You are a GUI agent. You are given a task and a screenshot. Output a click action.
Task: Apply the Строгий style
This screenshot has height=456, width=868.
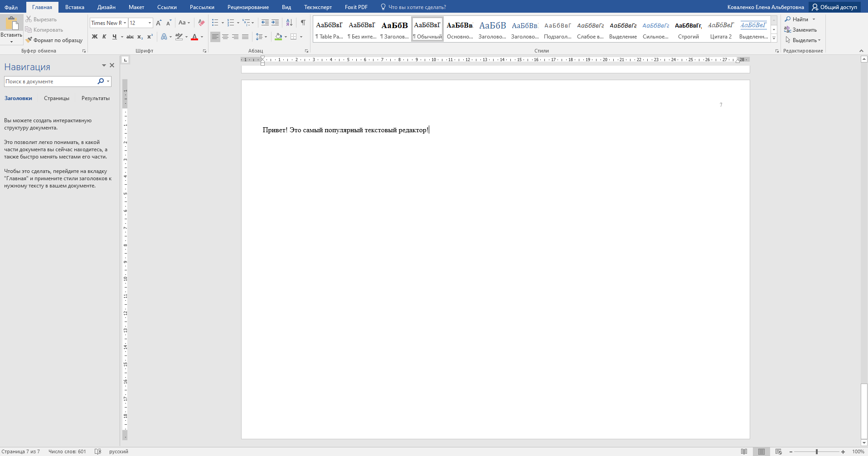pos(689,29)
